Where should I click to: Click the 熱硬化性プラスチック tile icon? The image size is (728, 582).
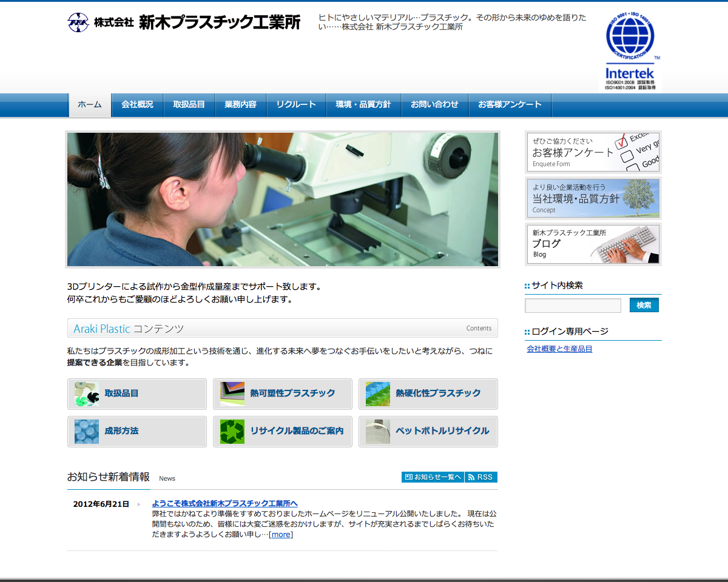378,394
